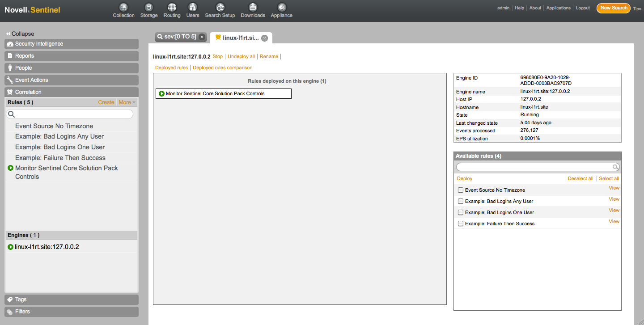This screenshot has height=325, width=644.
Task: View the Event Source No Timezone rule
Action: pyautogui.click(x=614, y=188)
